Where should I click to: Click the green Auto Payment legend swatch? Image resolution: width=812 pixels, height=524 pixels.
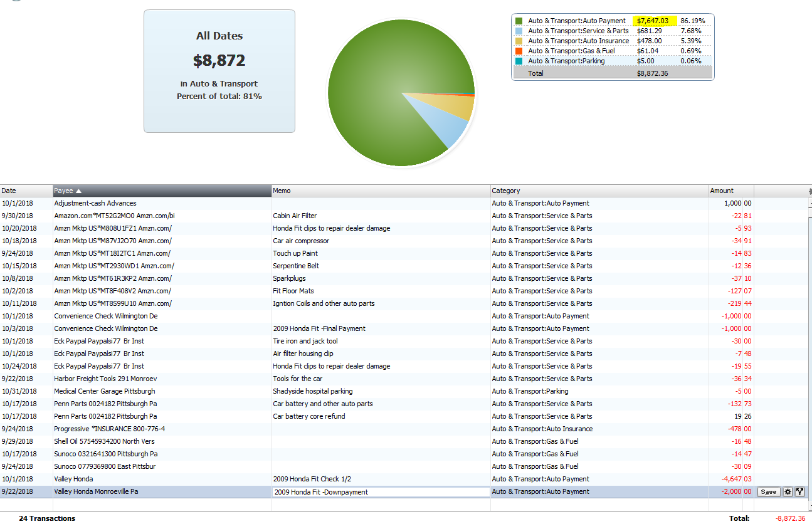point(519,21)
